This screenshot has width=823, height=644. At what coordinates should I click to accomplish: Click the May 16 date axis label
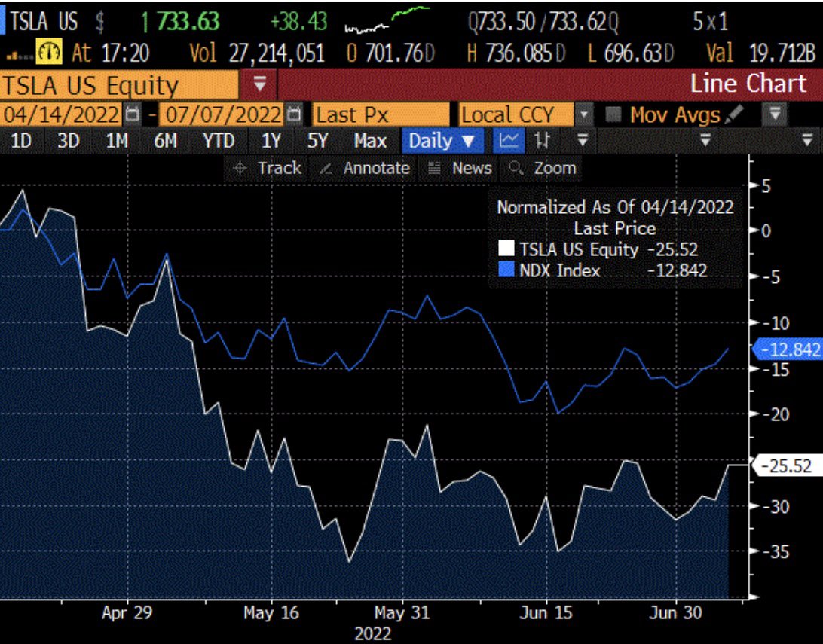tap(271, 612)
